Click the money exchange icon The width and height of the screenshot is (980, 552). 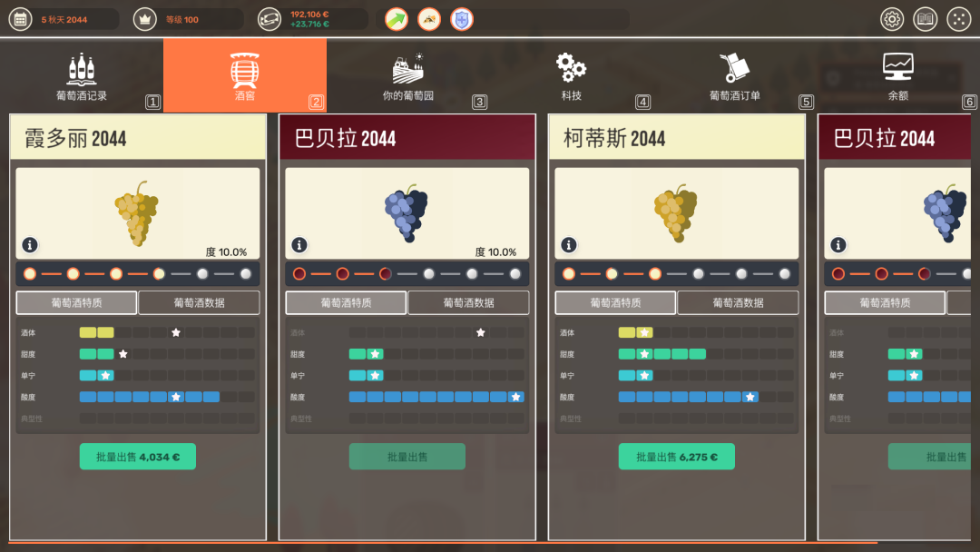pyautogui.click(x=269, y=19)
